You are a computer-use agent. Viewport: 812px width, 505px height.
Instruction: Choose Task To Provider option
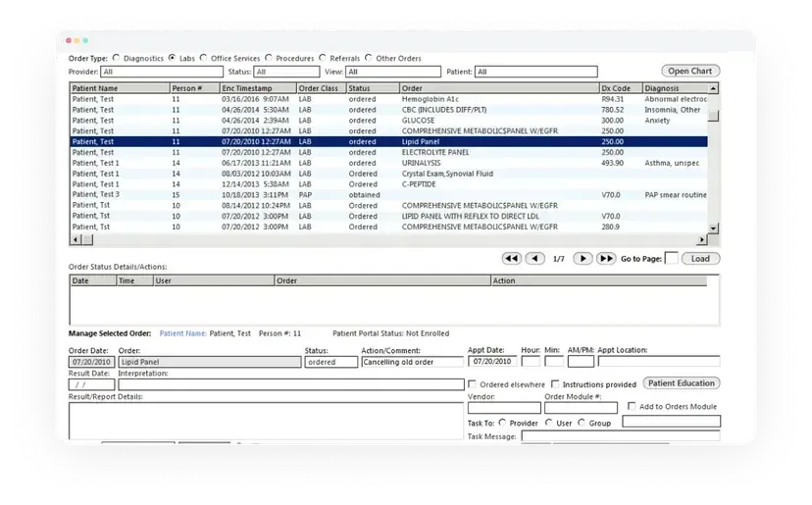tap(502, 423)
